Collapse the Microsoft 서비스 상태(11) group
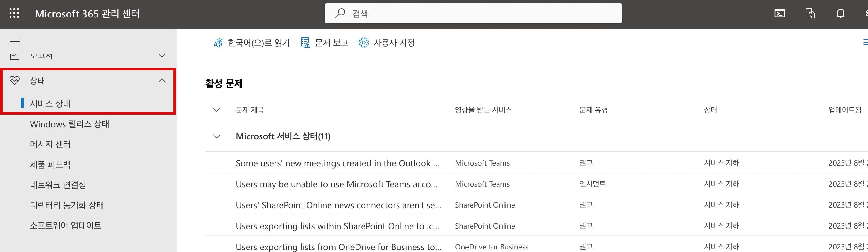Image resolution: width=868 pixels, height=252 pixels. click(x=217, y=136)
